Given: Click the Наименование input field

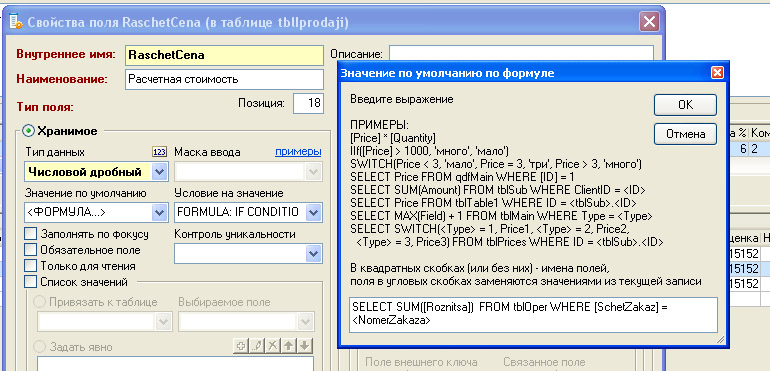Looking at the screenshot, I should pyautogui.click(x=224, y=79).
